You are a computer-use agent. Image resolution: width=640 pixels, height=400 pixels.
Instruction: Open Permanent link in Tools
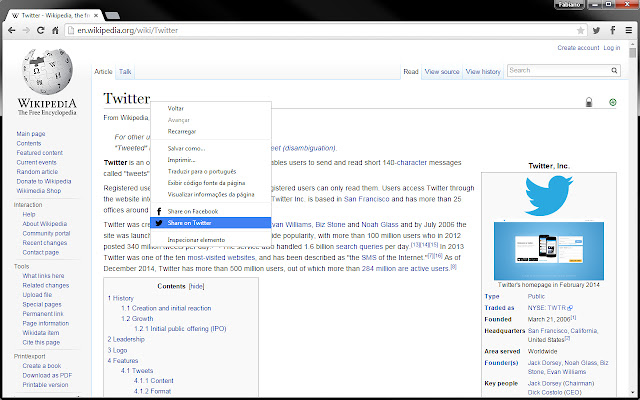(43, 314)
